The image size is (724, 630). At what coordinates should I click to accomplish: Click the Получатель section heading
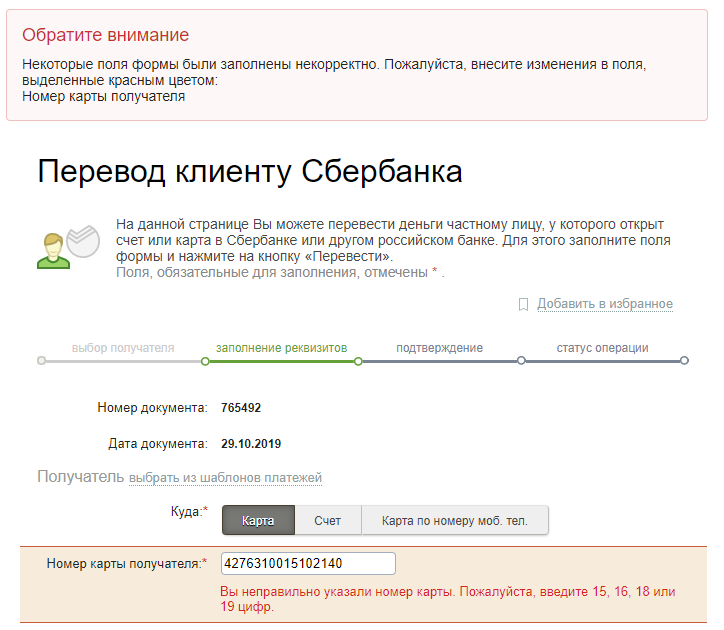click(81, 476)
